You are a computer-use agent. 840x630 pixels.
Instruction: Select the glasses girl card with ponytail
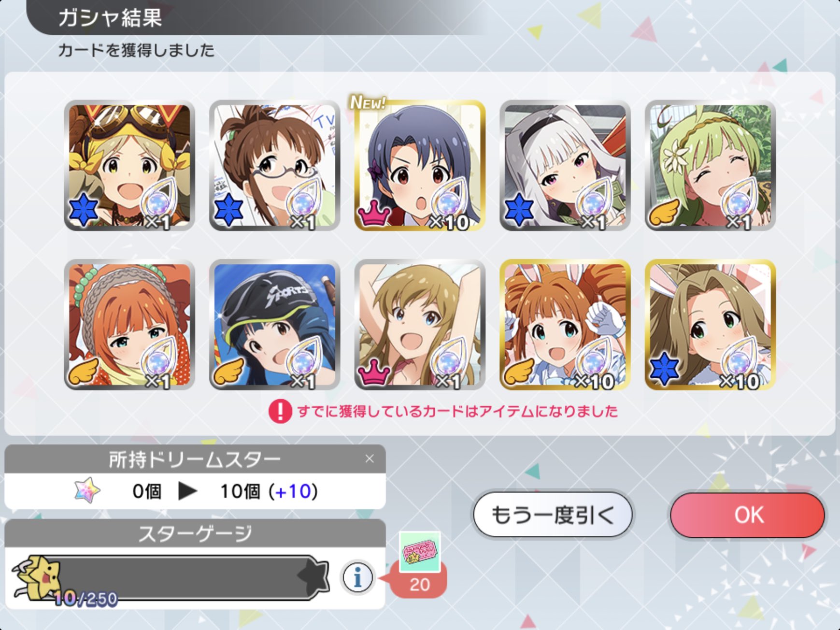[x=274, y=165]
